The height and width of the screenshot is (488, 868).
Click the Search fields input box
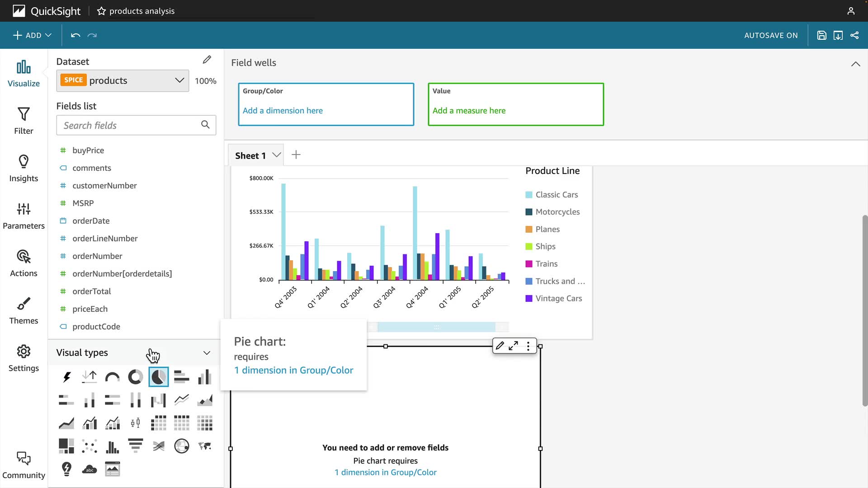pos(131,125)
